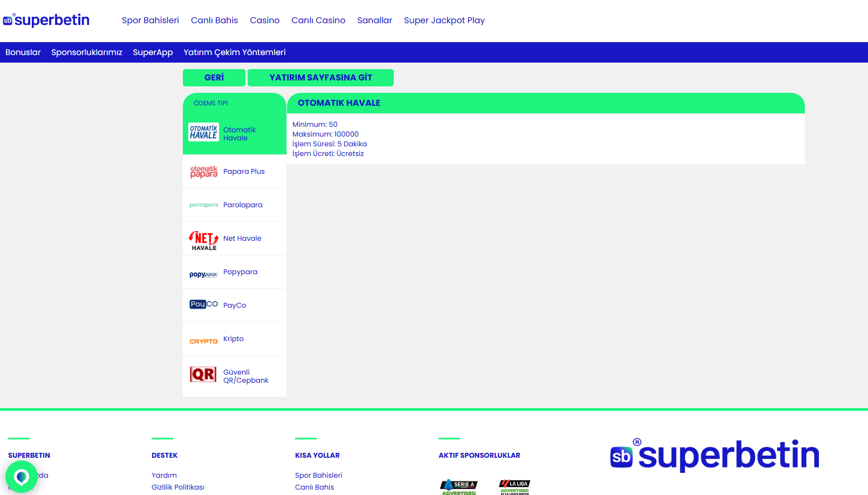Click 'İşlem Ücreti: Ücretsiz' text
Screen dimensions: 868x495
[328, 154]
